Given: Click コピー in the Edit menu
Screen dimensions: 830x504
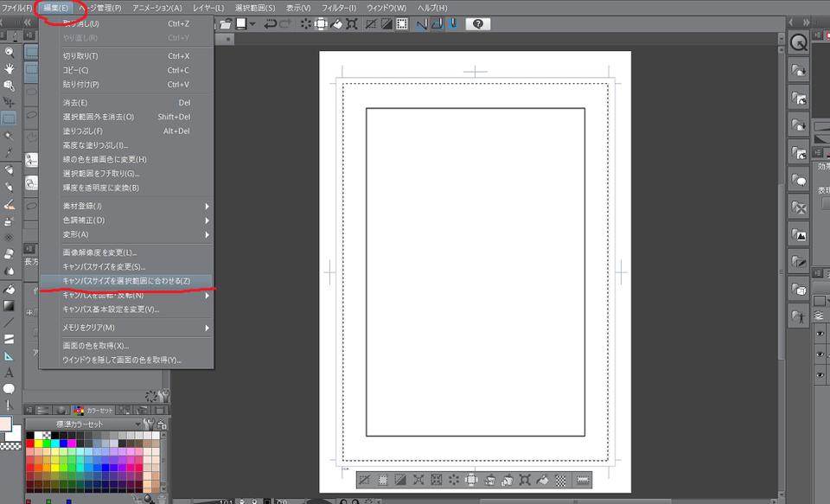Looking at the screenshot, I should tap(76, 70).
